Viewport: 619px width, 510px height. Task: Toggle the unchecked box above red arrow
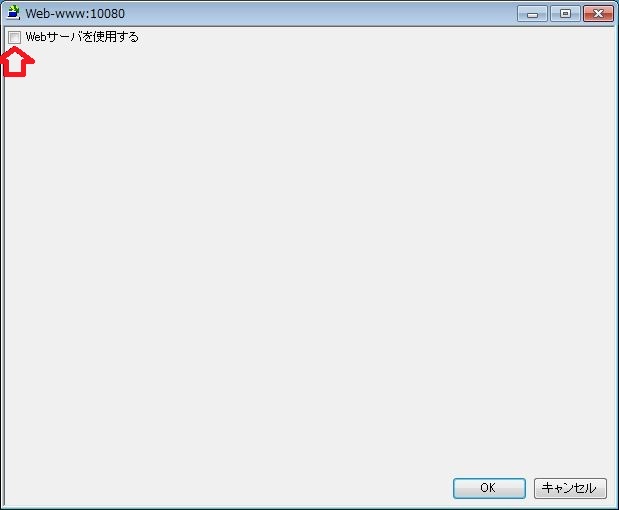[x=15, y=38]
